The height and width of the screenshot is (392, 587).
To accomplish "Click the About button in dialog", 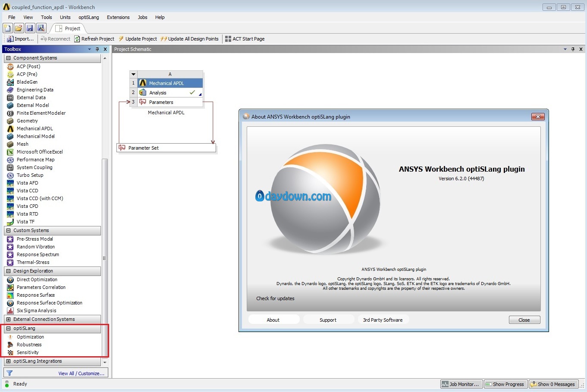I will coord(273,320).
